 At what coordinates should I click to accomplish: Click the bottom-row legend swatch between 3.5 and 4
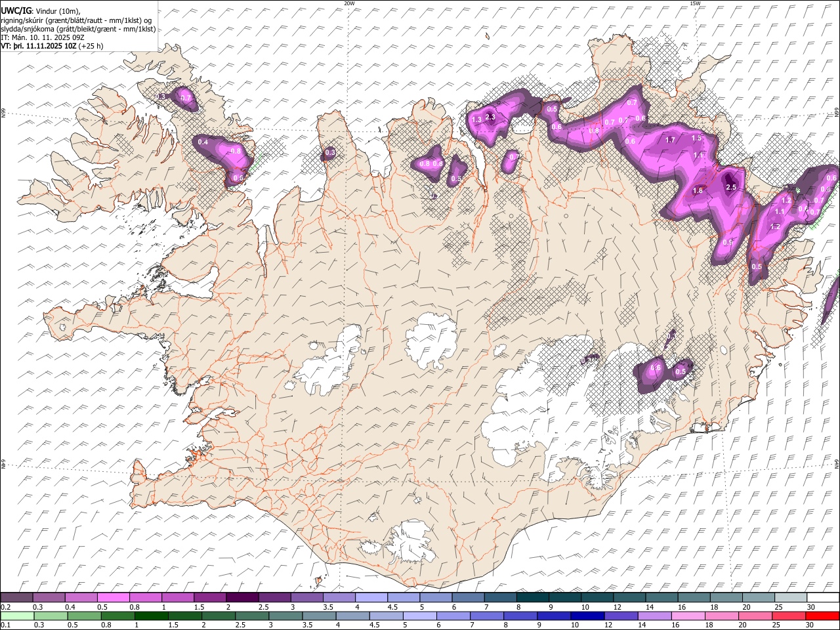point(319,616)
